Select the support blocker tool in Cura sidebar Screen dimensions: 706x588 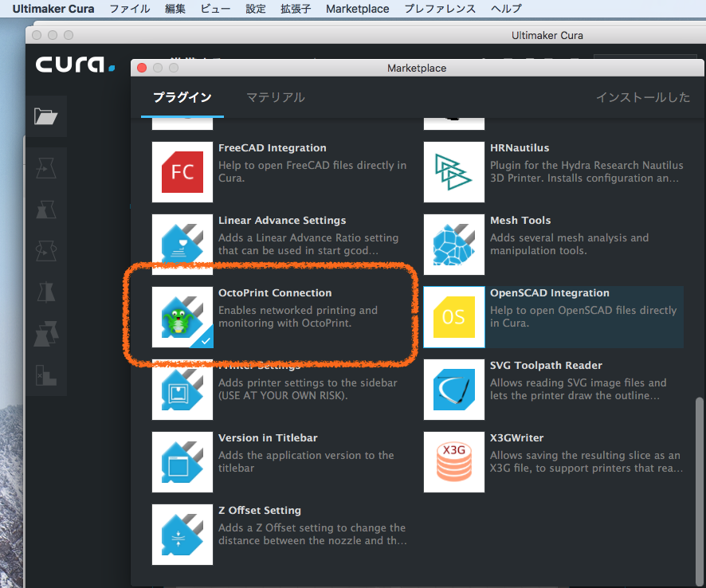point(46,375)
